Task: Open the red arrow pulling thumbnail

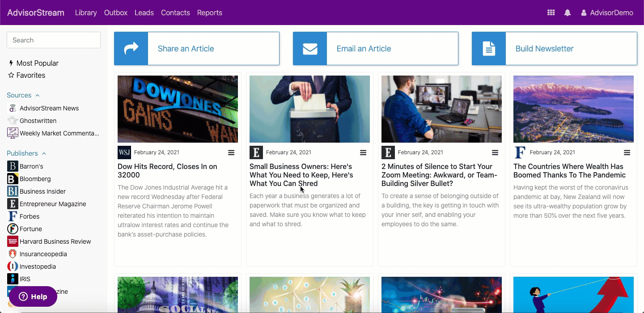Action: [x=573, y=294]
